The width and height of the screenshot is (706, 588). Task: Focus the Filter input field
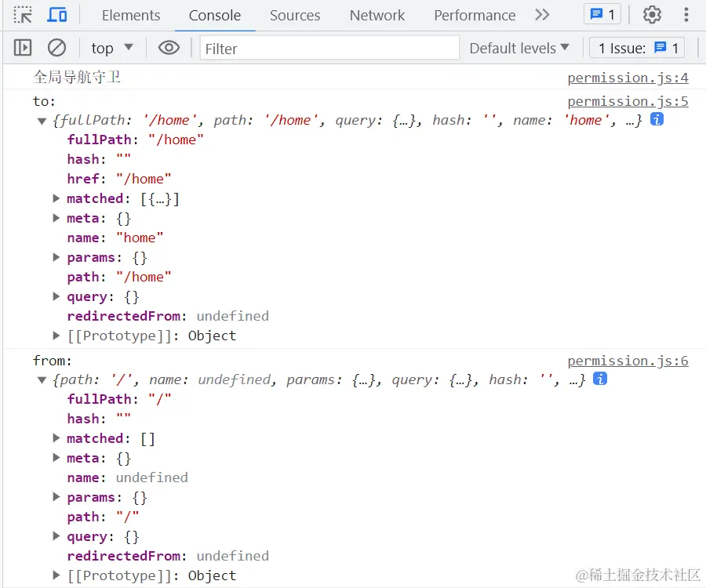(329, 48)
